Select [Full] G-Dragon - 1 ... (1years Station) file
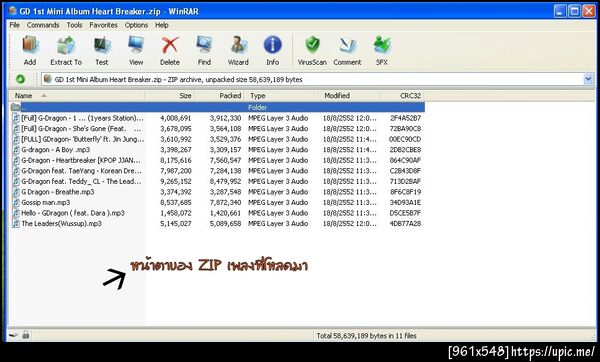 [82, 118]
